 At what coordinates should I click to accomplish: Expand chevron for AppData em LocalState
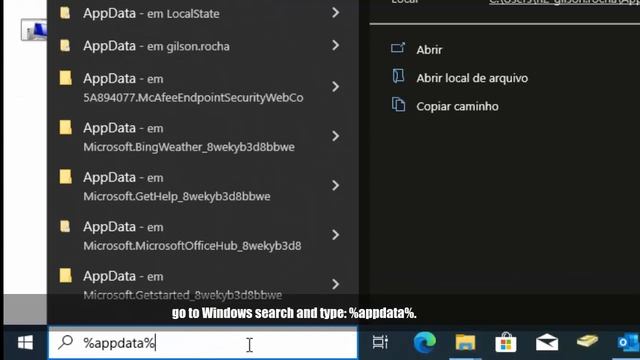[336, 13]
